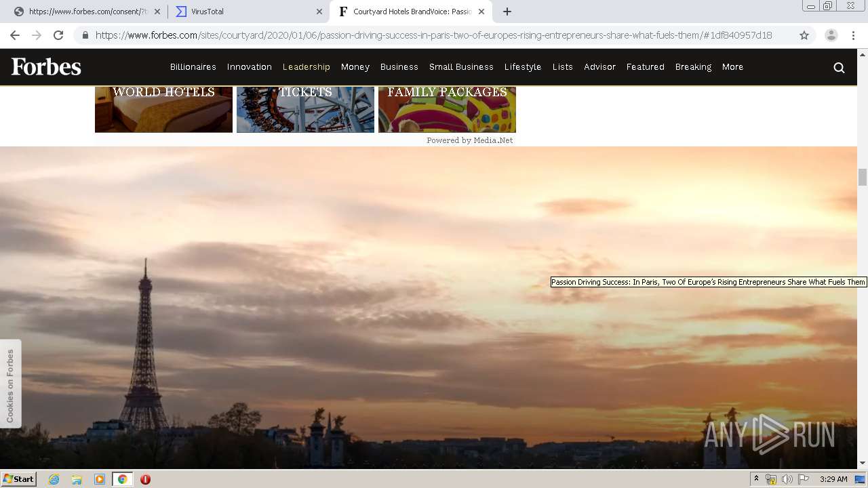Image resolution: width=868 pixels, height=488 pixels.
Task: Close the Forbes consent tab
Action: click(x=157, y=12)
